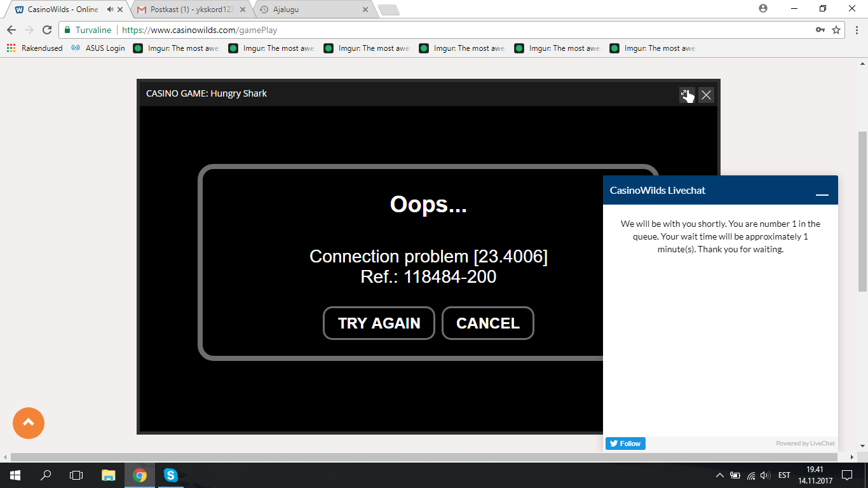Bookmark this page with star icon

coord(836,30)
